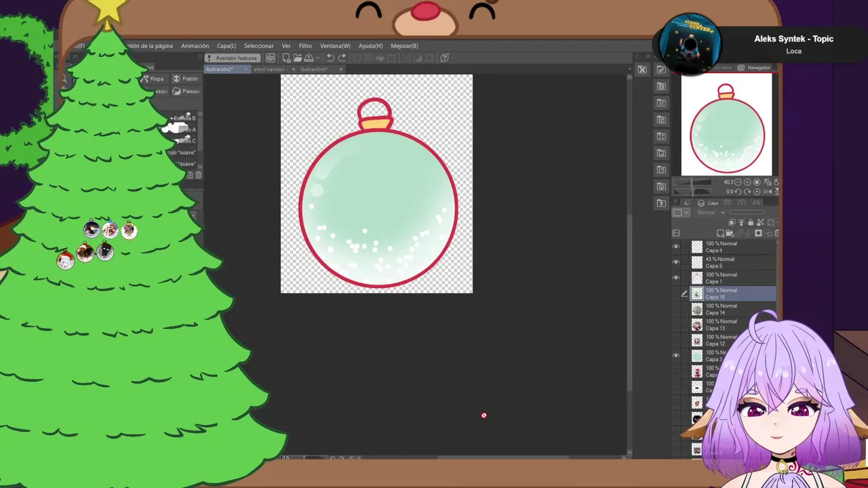Rotate canvas right in navigator

[x=747, y=191]
